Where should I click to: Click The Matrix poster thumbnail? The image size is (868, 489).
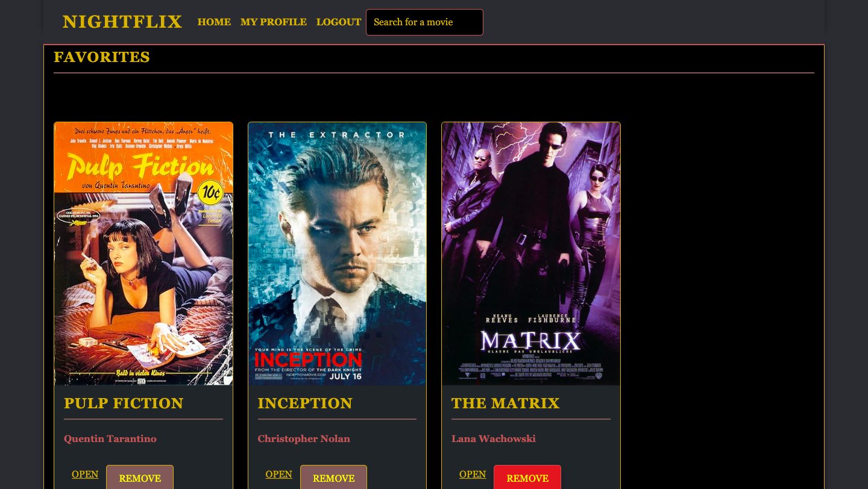pyautogui.click(x=531, y=254)
